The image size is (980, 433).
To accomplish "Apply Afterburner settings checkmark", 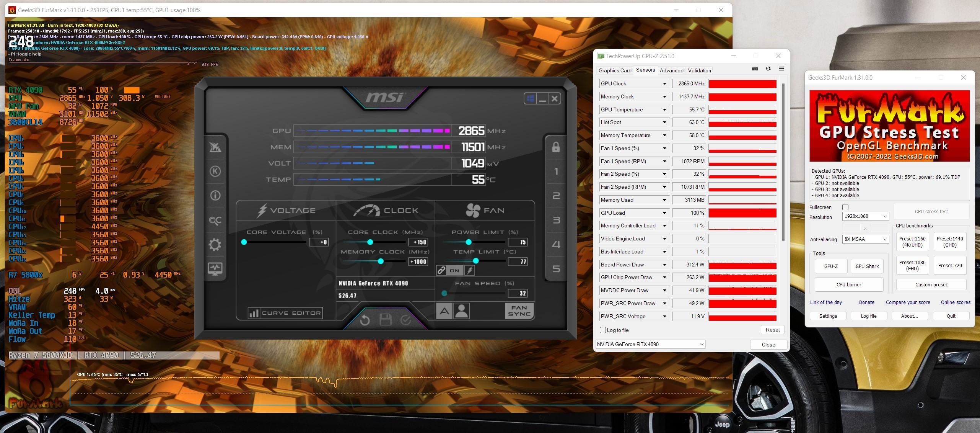I will (405, 320).
